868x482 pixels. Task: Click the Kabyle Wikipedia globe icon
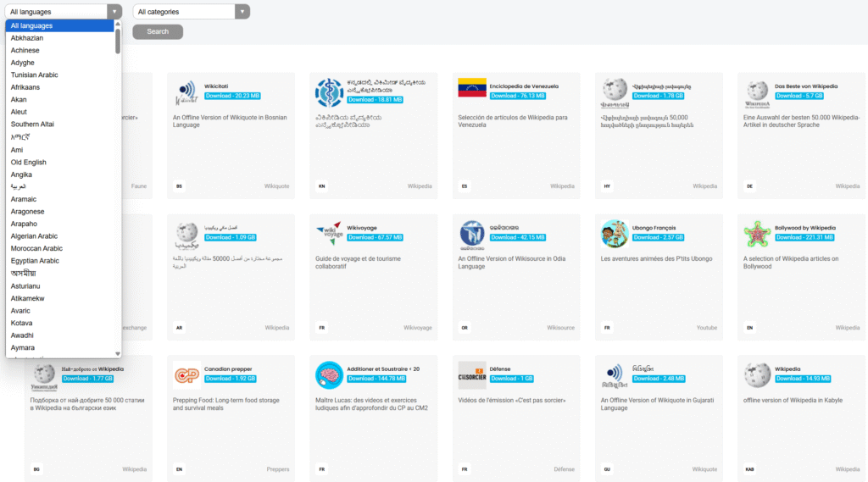[x=757, y=375]
